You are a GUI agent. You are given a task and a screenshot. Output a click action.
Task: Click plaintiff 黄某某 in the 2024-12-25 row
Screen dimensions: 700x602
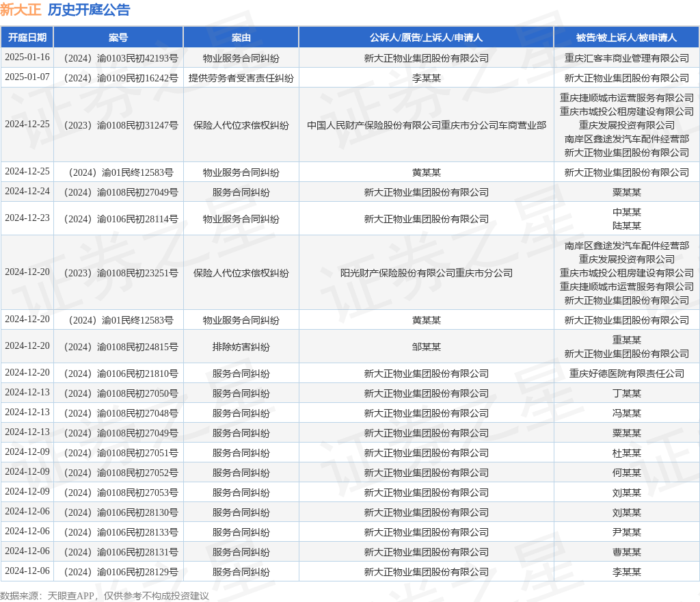click(427, 172)
